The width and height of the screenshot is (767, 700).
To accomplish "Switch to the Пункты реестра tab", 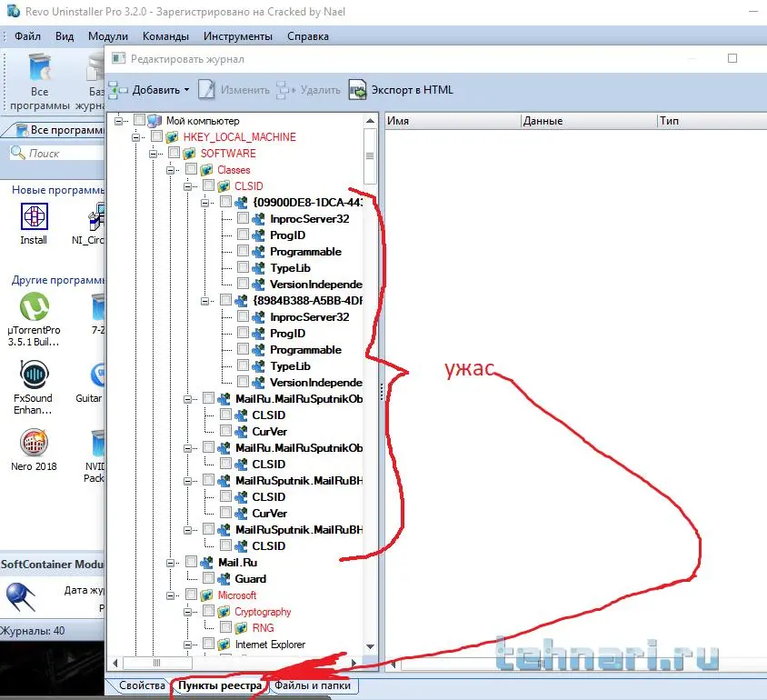I will pos(220,685).
